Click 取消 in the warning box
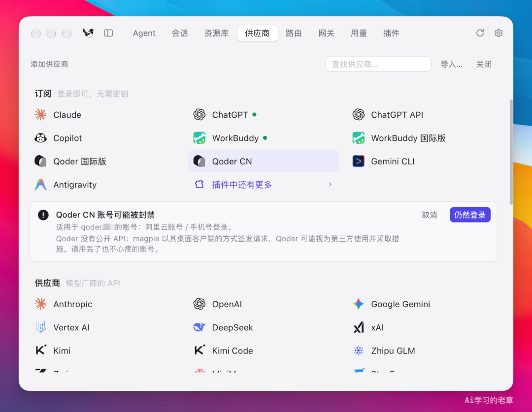 coord(429,215)
